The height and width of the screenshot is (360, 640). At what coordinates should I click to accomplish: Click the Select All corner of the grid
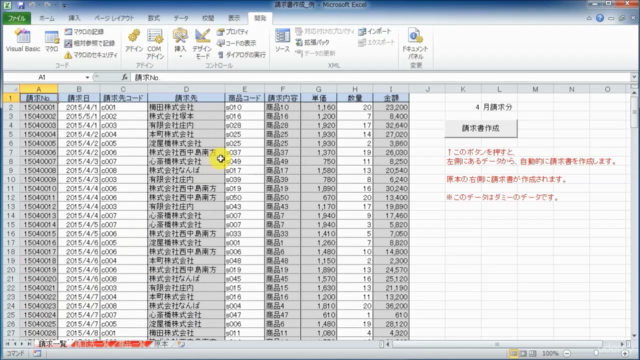pos(11,89)
